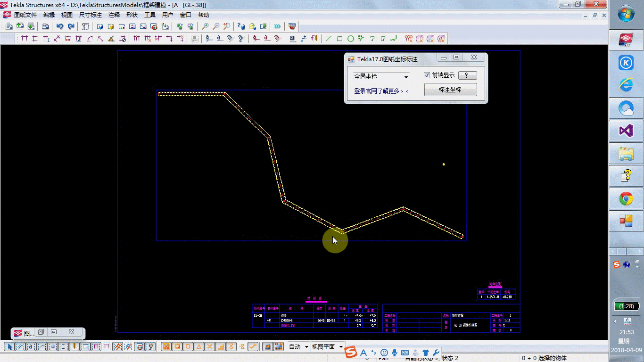The height and width of the screenshot is (362, 644).
Task: Open the 编辑 menu
Action: tap(49, 15)
